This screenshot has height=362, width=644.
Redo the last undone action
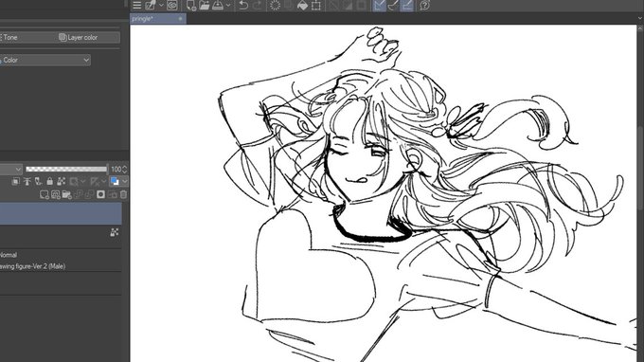[x=257, y=5]
